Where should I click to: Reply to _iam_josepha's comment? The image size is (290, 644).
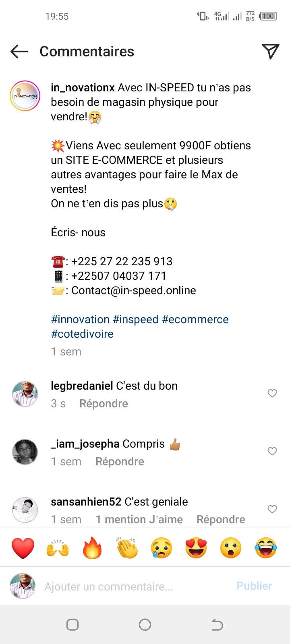(120, 462)
